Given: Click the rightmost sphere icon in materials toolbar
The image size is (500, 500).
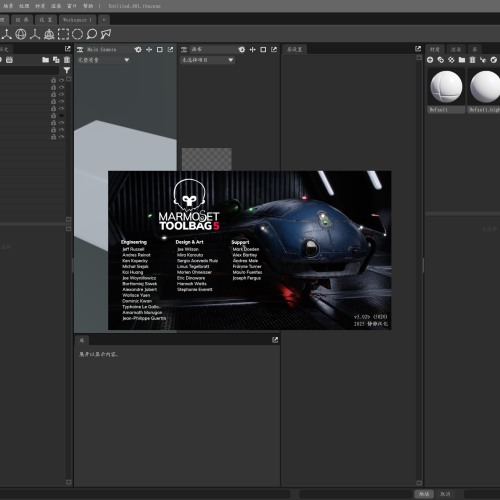Looking at the screenshot, I should (x=494, y=60).
